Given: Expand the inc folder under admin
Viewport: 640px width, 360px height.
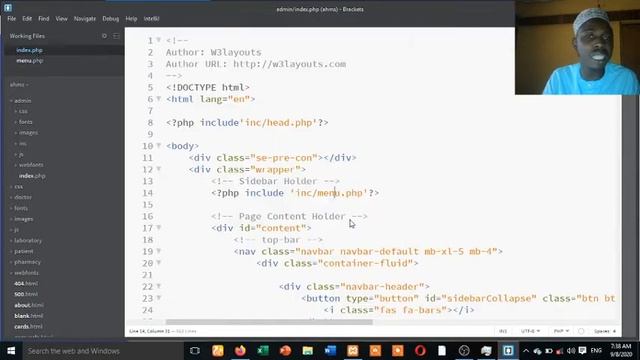Looking at the screenshot, I should coord(22,144).
